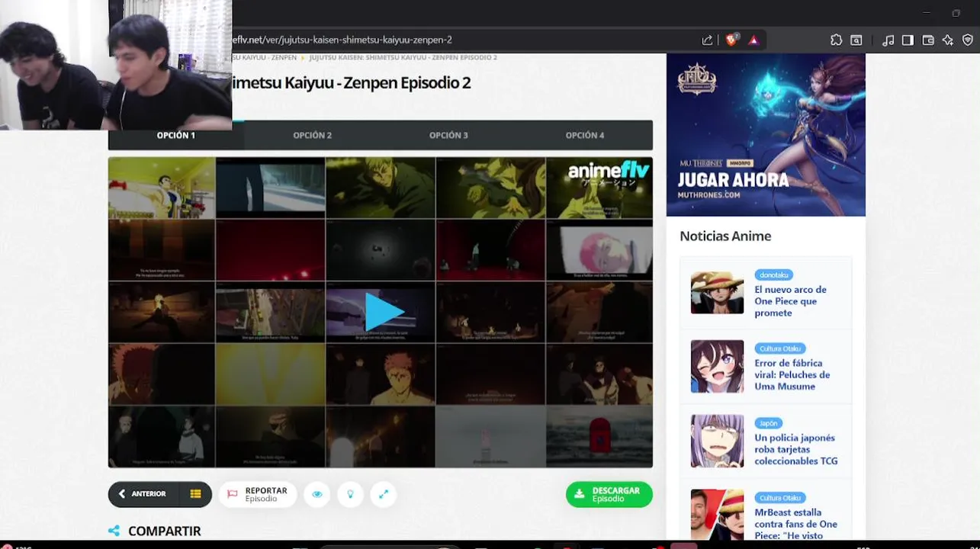Open the Leo AI sparkle icon

click(948, 40)
